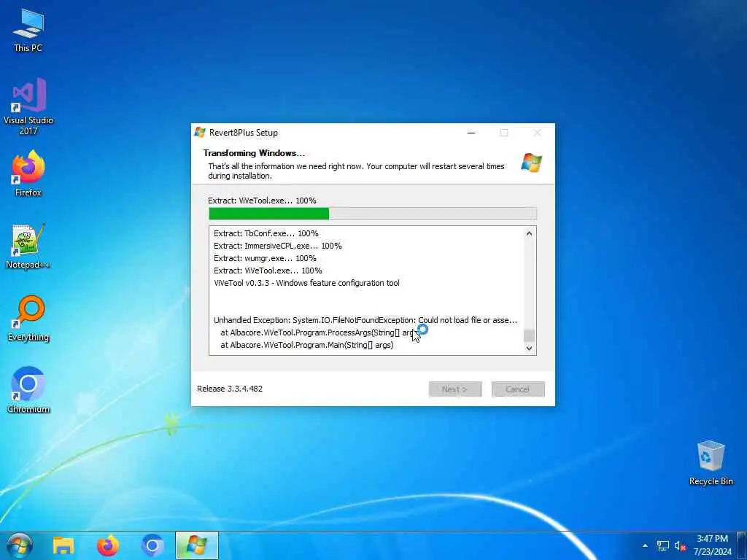This screenshot has height=560, width=747.
Task: Click the Show desktop strip on the taskbar
Action: click(x=743, y=546)
